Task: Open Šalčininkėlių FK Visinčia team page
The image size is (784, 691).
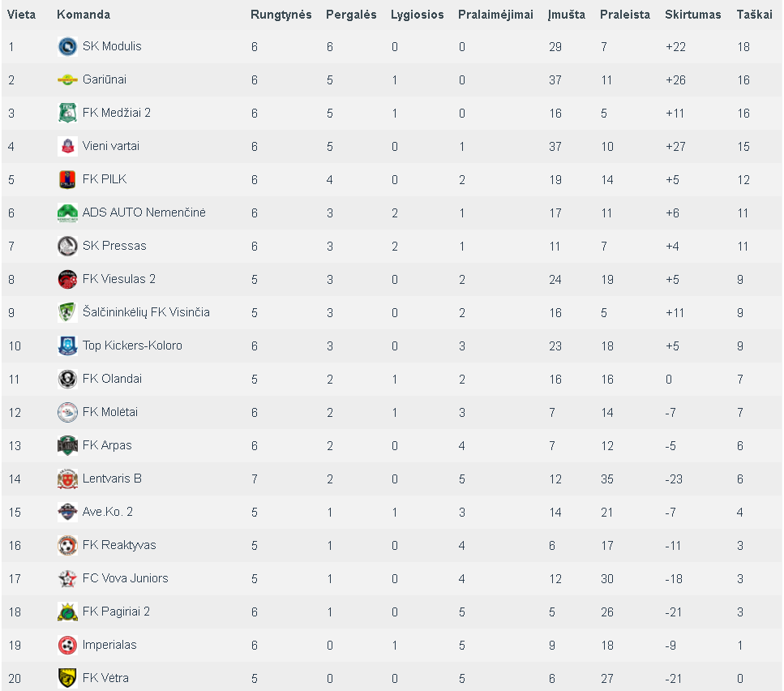Action: click(x=146, y=312)
